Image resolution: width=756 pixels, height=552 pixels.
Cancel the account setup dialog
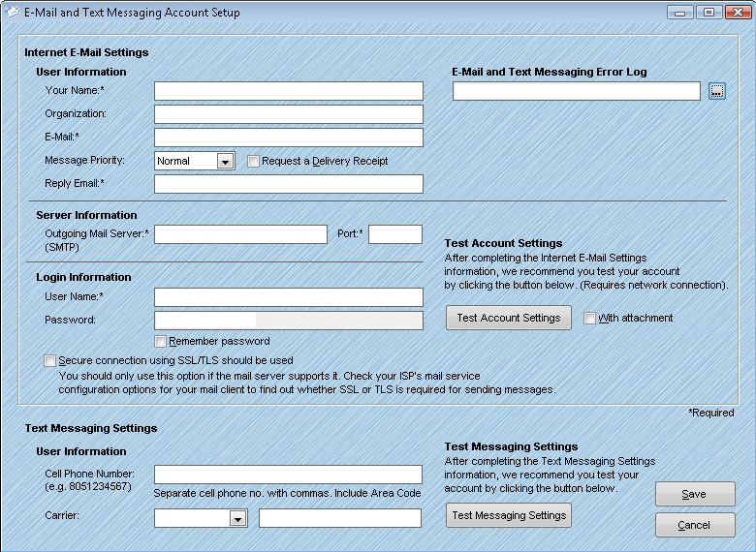pyautogui.click(x=695, y=525)
